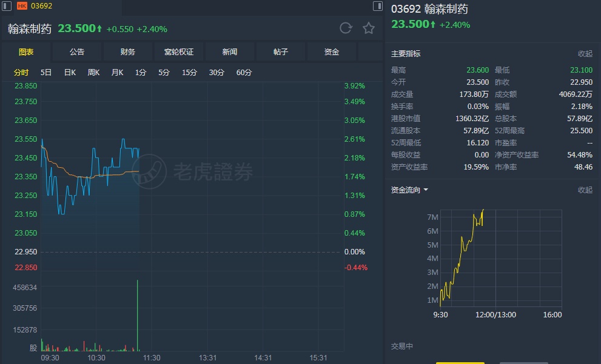Select the 5分 interval
601x364 pixels.
coord(164,72)
